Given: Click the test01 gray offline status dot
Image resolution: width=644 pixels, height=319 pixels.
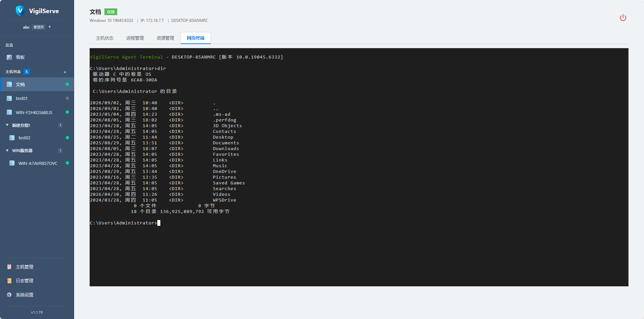Looking at the screenshot, I should (x=67, y=98).
